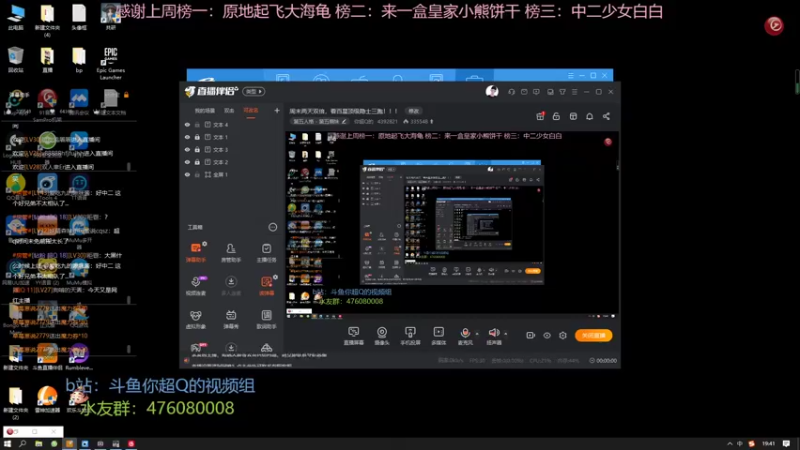Select the 文本 4 source row
This screenshot has width=800, height=450.
click(x=232, y=124)
